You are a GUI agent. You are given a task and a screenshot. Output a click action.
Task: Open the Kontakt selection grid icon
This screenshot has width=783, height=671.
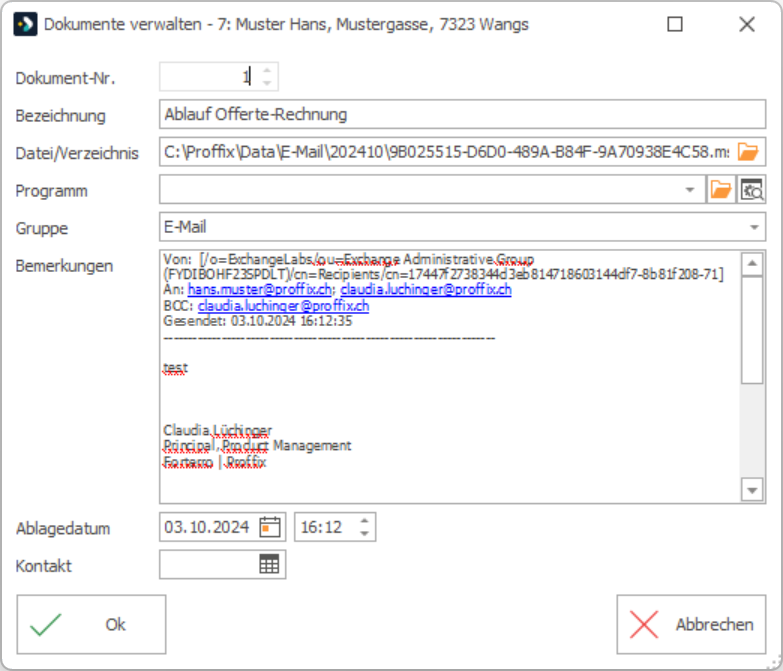(269, 565)
